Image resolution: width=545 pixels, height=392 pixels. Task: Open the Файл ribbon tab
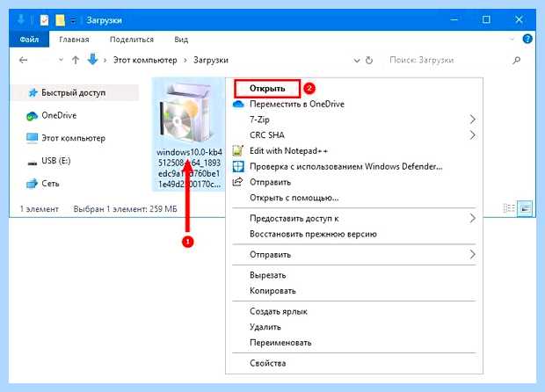coord(29,40)
